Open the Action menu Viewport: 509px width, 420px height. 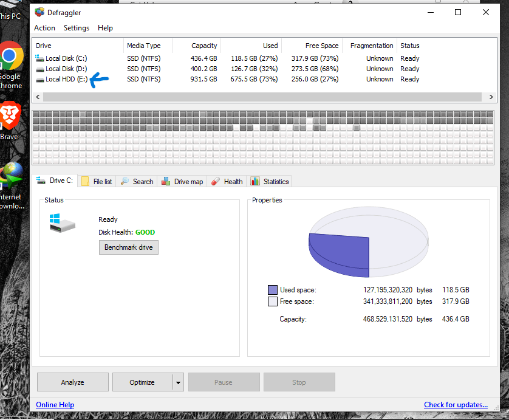pos(44,27)
